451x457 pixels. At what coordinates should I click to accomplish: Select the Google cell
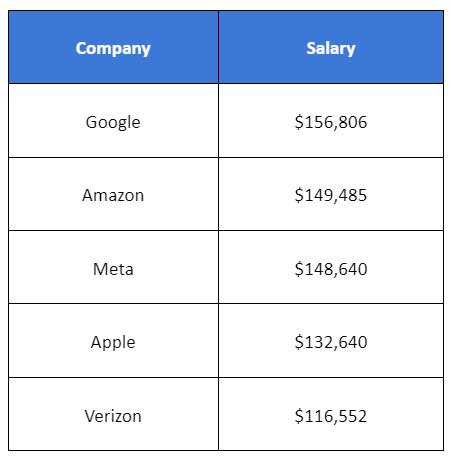pos(113,121)
